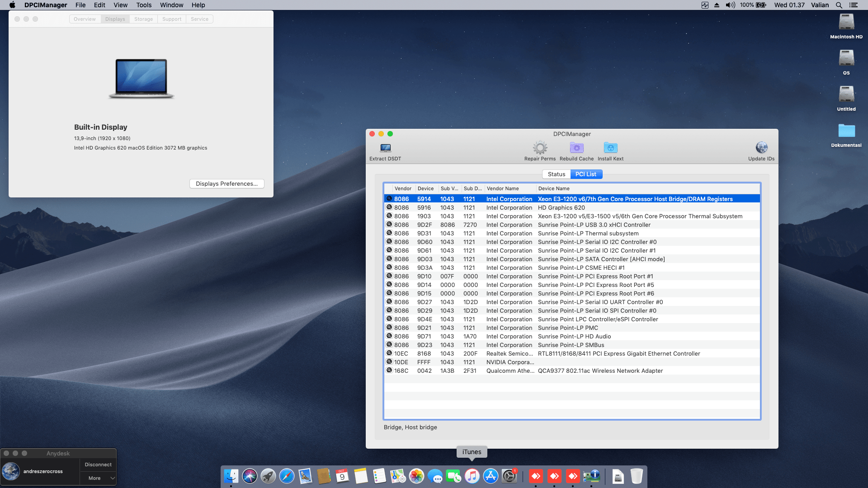Click the DPCIManager icon in the Dock
This screenshot has width=868, height=488.
[591, 476]
